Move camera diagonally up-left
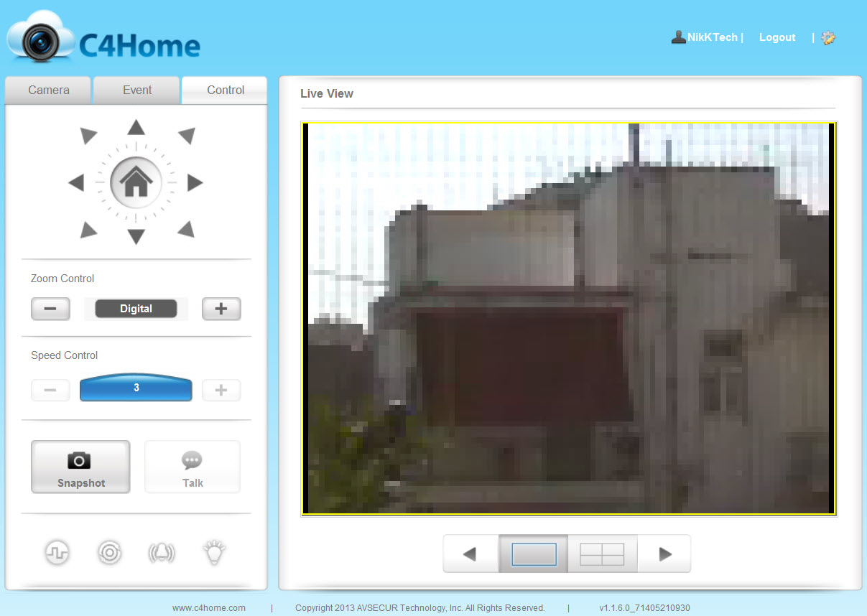This screenshot has width=867, height=616. [88, 135]
